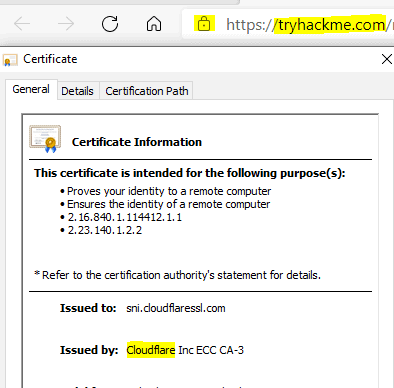Open the Certification Path tab
394x388 pixels.
pos(147,91)
